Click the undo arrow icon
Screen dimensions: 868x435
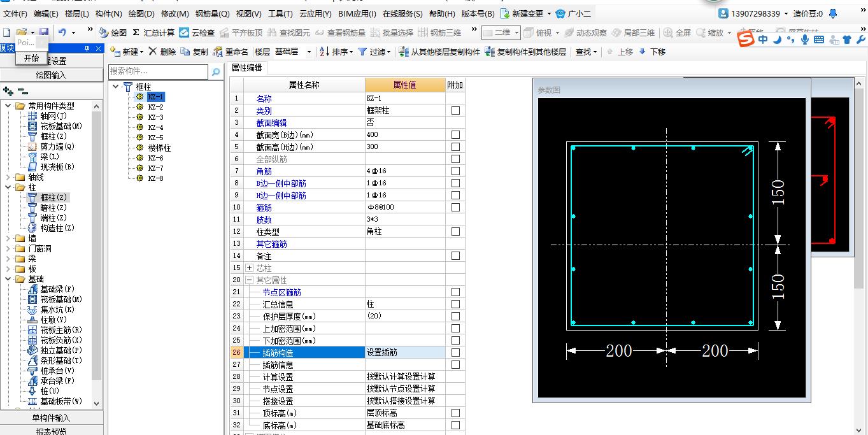coord(62,32)
